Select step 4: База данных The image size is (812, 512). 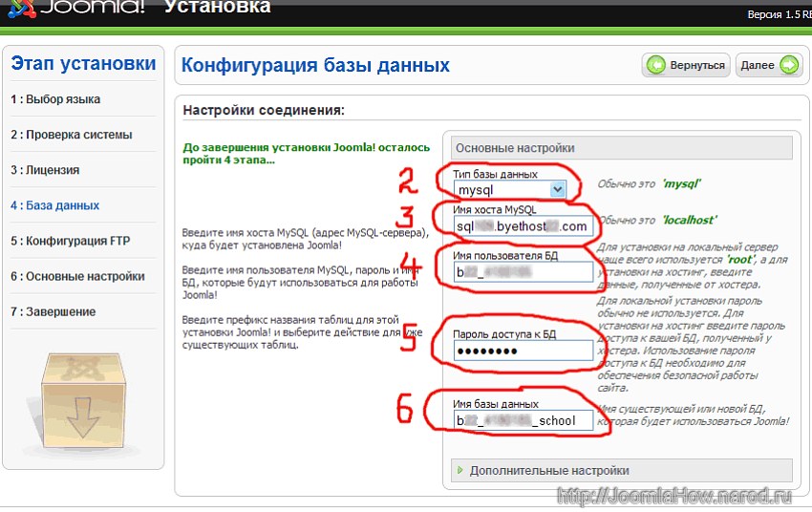(x=54, y=205)
